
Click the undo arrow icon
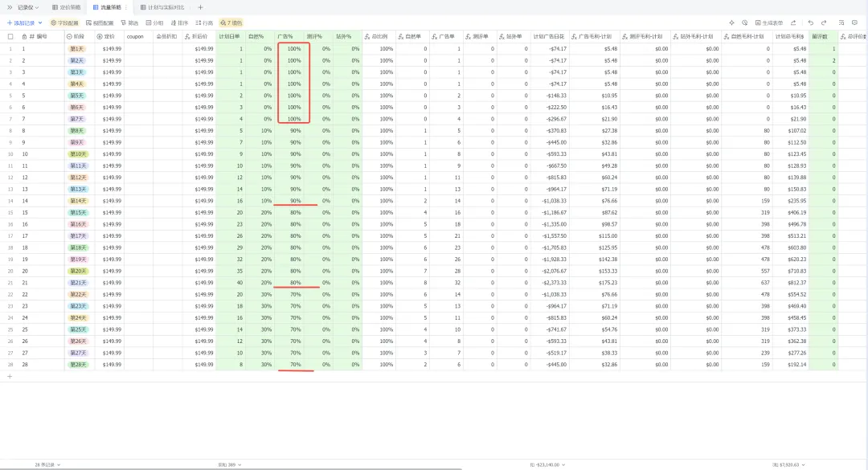pos(810,22)
